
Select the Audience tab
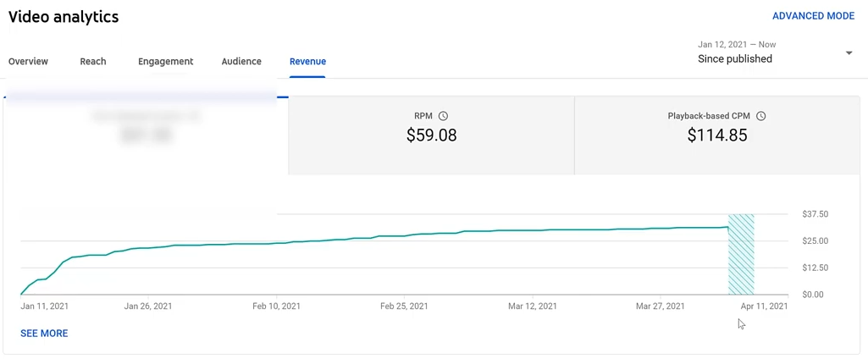coord(241,62)
